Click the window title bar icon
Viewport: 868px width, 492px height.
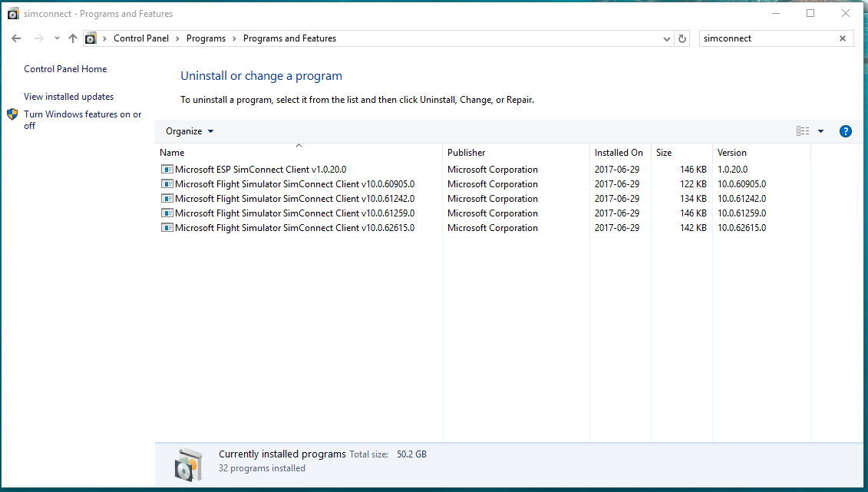tap(13, 14)
